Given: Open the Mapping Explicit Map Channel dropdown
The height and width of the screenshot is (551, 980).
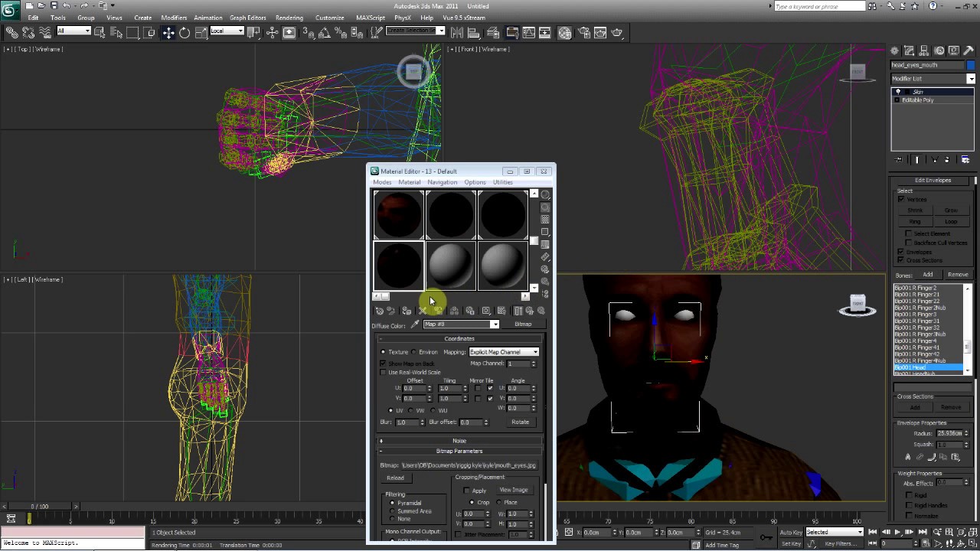Looking at the screenshot, I should point(504,352).
